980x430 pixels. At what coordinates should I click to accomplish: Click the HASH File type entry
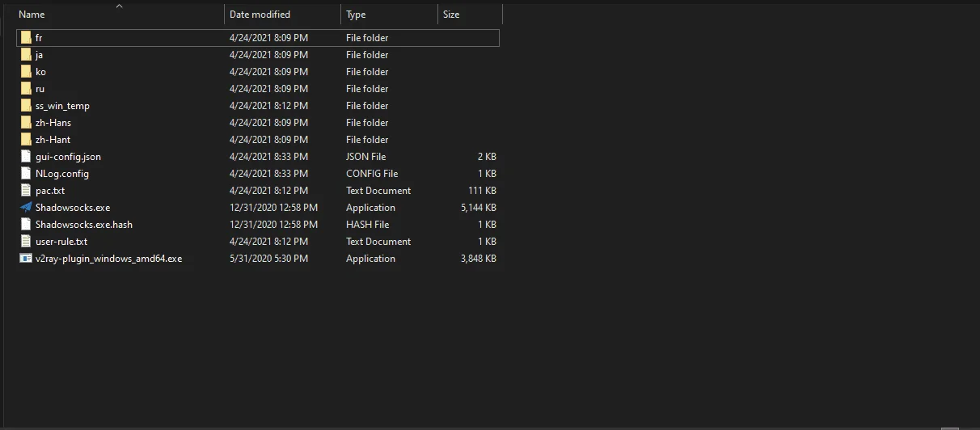[x=368, y=225]
